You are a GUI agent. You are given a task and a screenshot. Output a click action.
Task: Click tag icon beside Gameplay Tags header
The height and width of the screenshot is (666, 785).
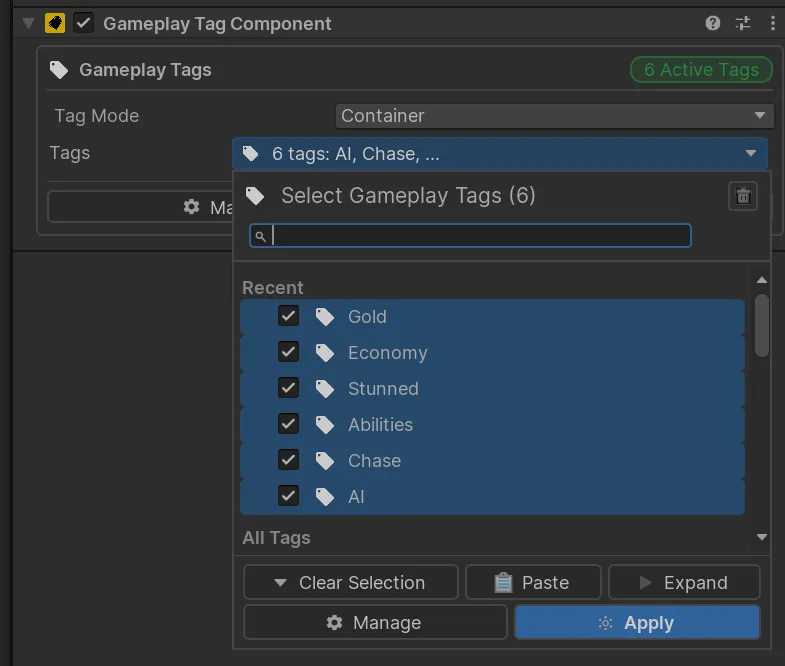pos(59,70)
